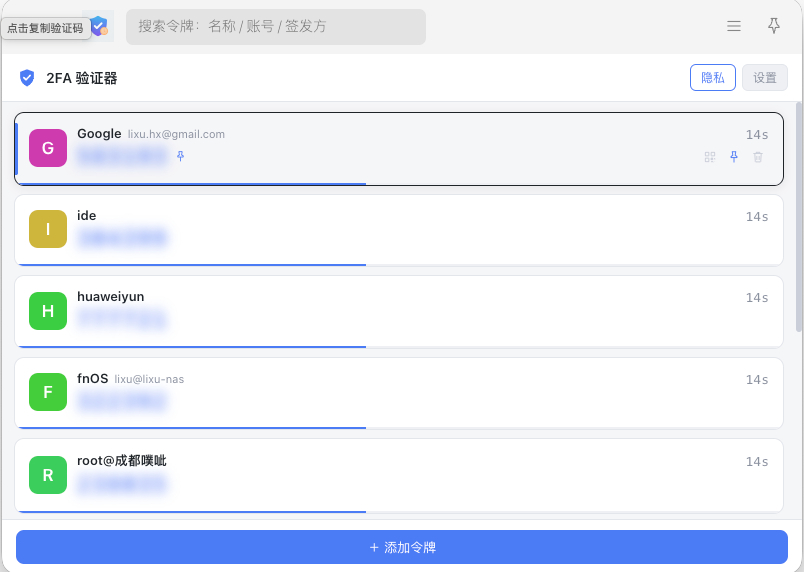This screenshot has width=804, height=572.
Task: Click the 14s countdown on the huaweiyun row
Action: pyautogui.click(x=757, y=298)
